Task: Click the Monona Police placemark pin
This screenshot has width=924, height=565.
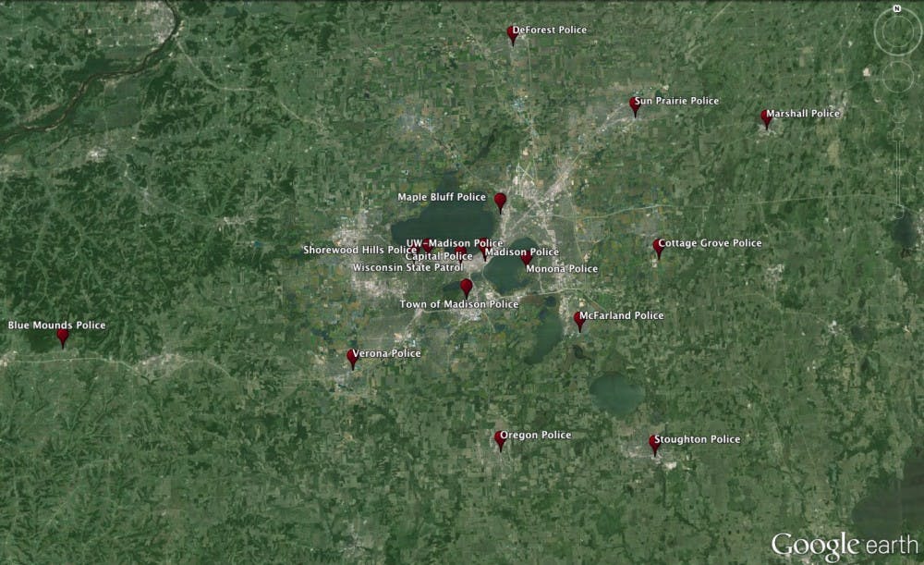Action: coord(527,258)
